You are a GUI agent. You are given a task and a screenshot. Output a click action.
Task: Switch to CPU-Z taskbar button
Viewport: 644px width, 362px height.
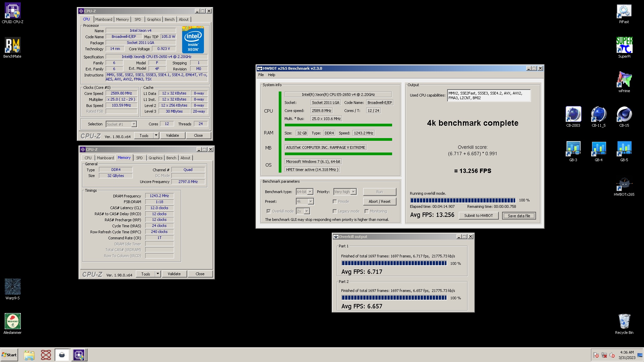pyautogui.click(x=79, y=355)
